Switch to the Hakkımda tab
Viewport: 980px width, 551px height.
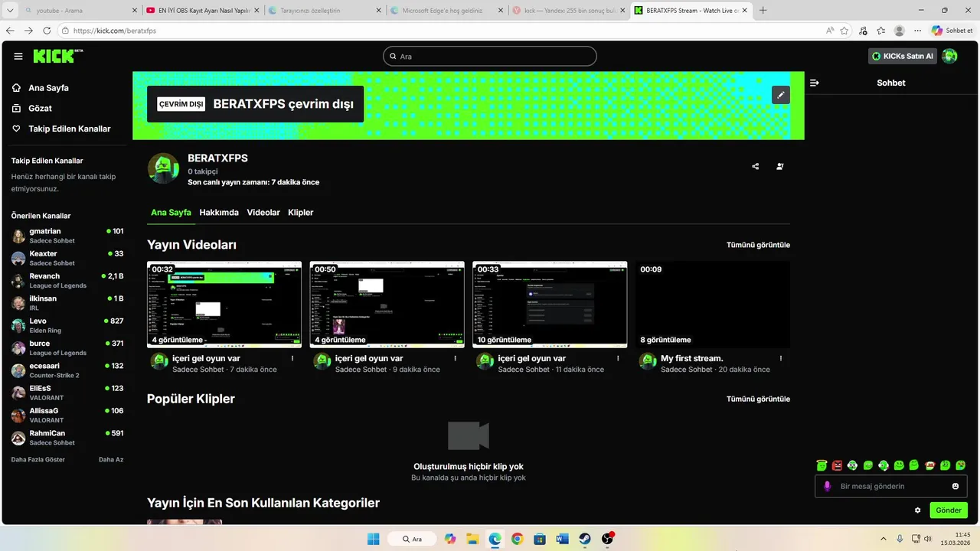(x=219, y=212)
